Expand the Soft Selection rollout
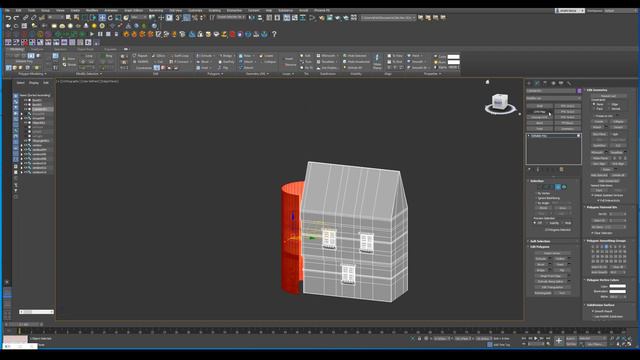Image resolution: width=640 pixels, height=360 pixels. tap(540, 241)
